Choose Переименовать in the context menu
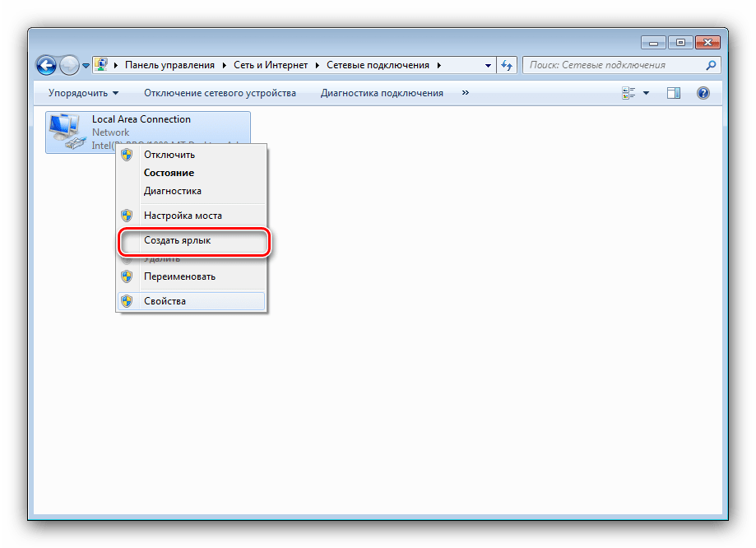756x548 pixels. (192, 276)
